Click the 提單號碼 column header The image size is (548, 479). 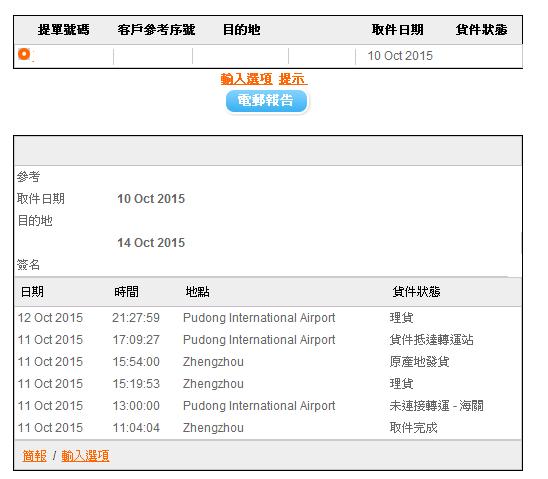point(64,30)
